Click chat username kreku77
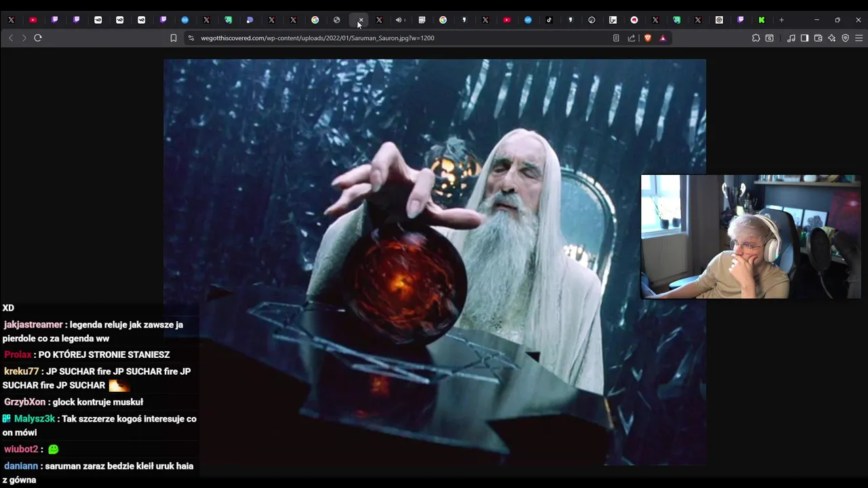Viewport: 868px width, 488px height. pos(22,371)
